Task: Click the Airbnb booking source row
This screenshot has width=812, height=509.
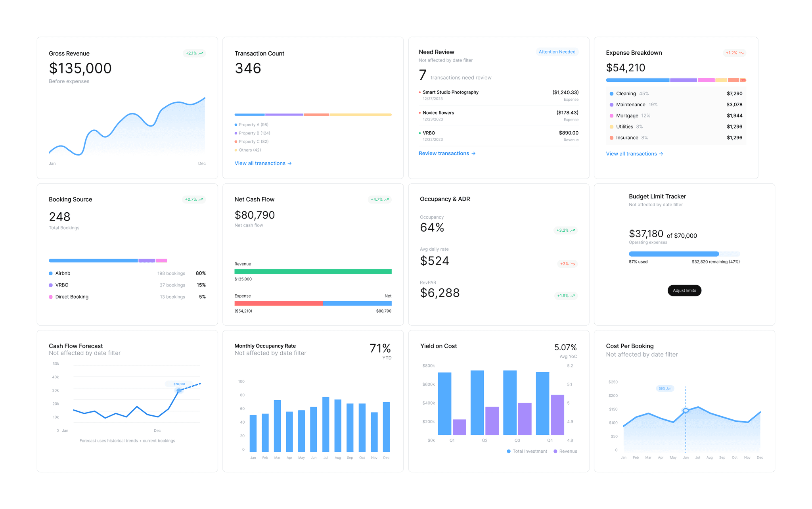Action: (x=127, y=273)
